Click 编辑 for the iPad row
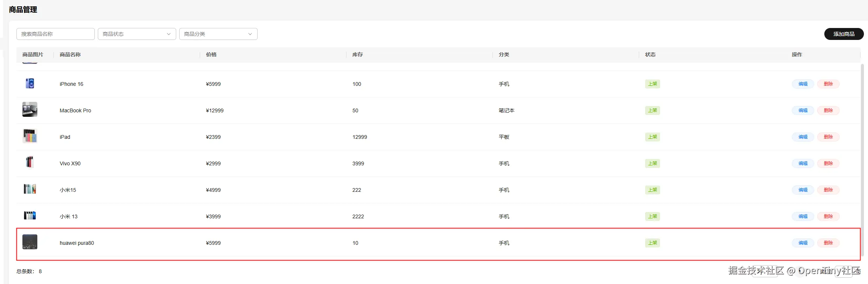This screenshot has height=284, width=868. click(803, 137)
